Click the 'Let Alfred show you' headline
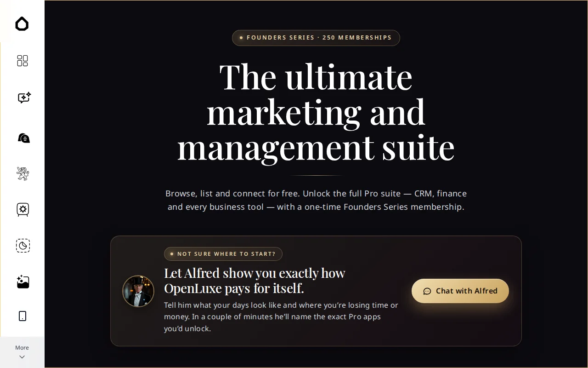The height and width of the screenshot is (368, 588). [254, 281]
